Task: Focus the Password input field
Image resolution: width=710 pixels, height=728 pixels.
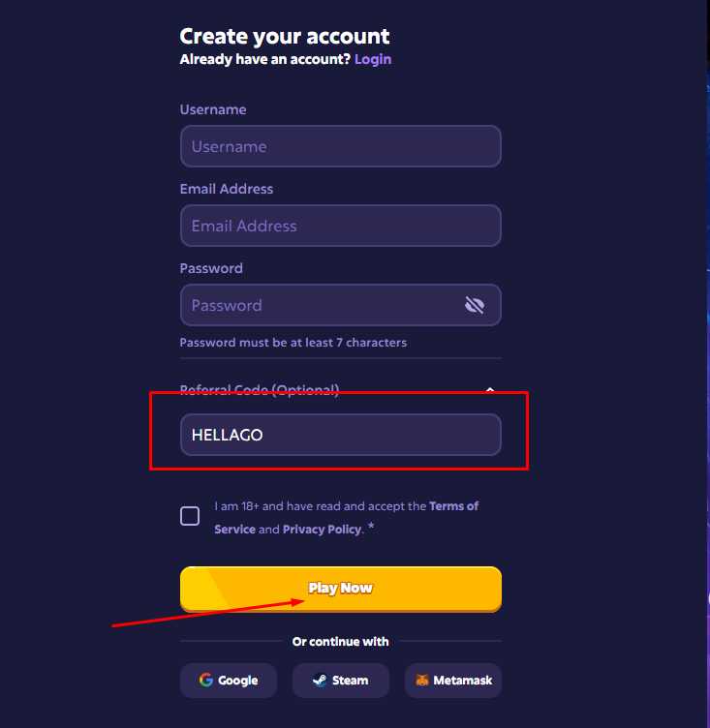Action: coord(320,306)
